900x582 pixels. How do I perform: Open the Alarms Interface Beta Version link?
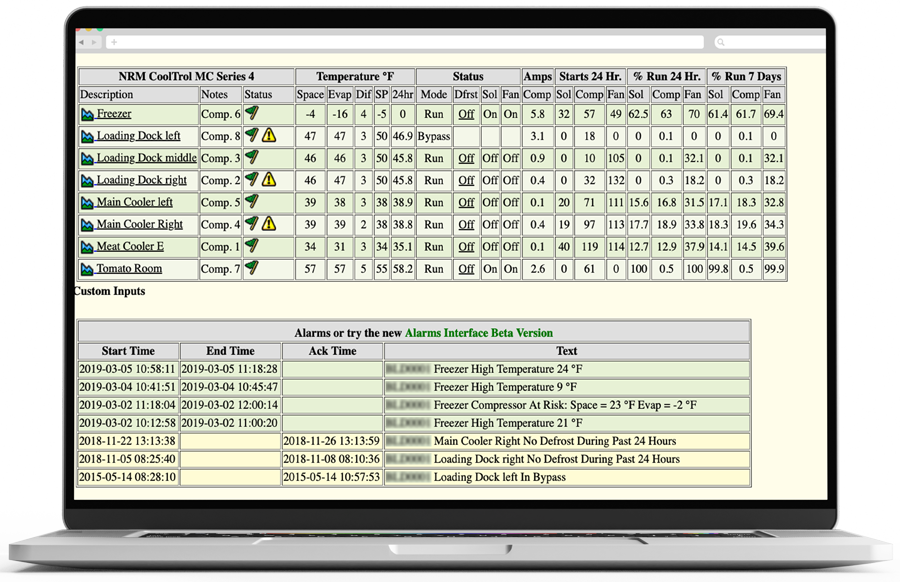click(478, 333)
